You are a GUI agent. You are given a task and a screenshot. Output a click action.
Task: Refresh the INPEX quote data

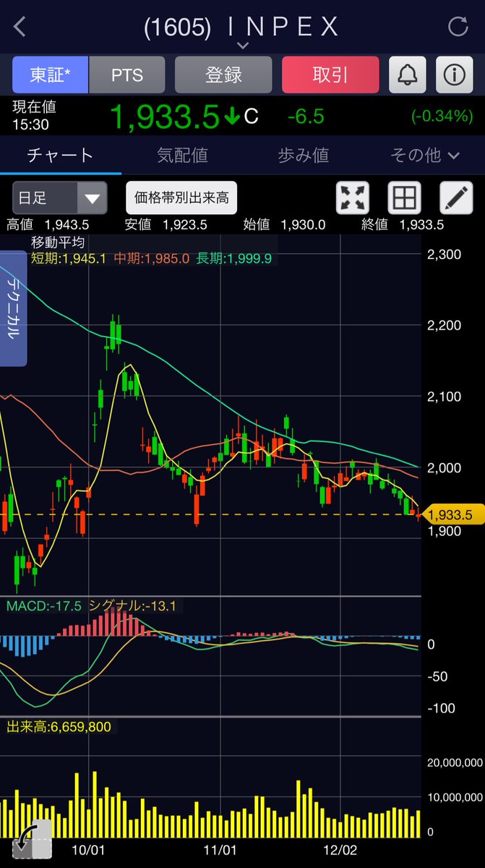coord(458,27)
